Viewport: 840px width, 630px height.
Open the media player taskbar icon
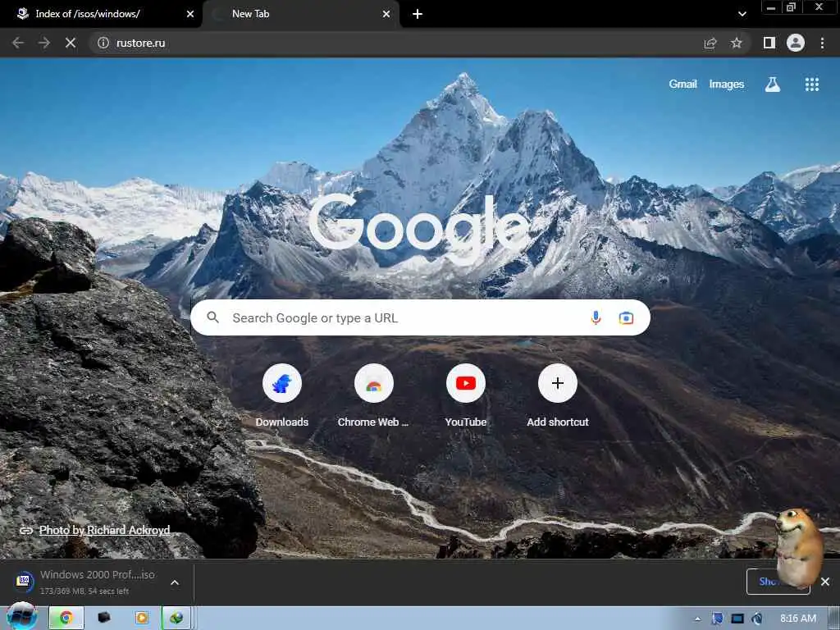tap(141, 619)
